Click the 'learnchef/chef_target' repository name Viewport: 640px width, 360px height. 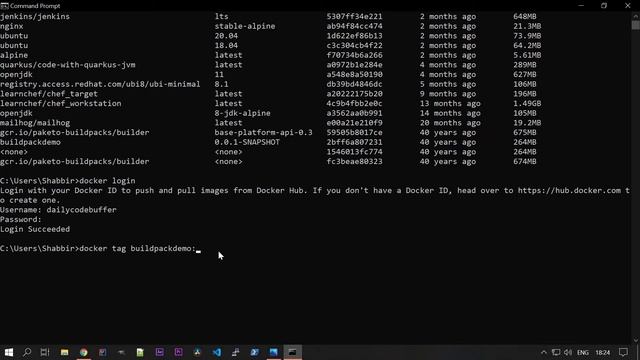click(49, 94)
